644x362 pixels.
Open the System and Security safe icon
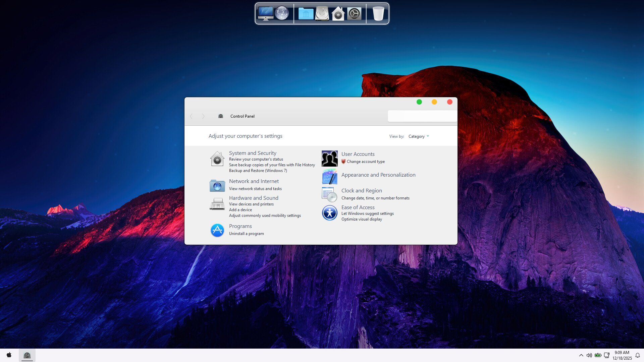point(217,159)
